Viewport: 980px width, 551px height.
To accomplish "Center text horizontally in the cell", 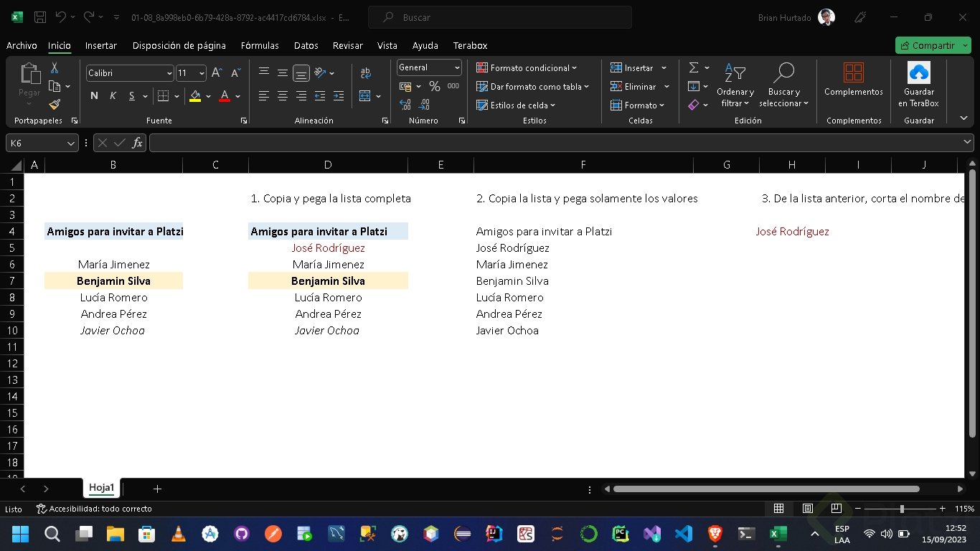I will [283, 96].
